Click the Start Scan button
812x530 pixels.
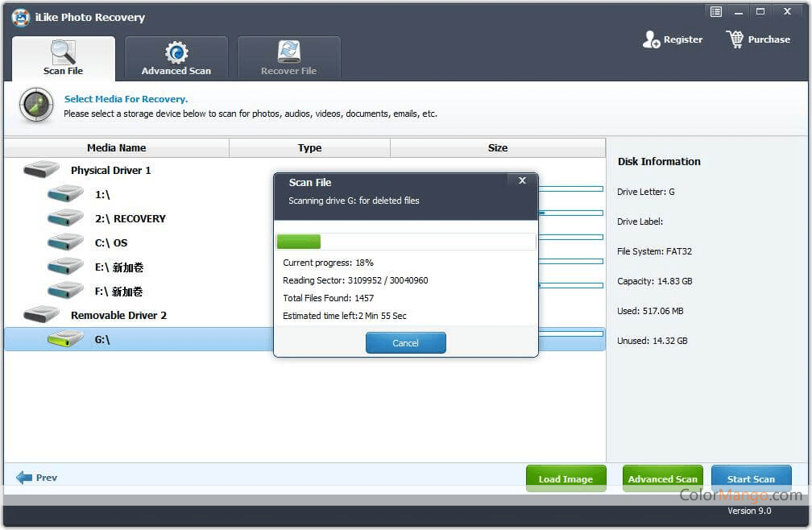[752, 478]
